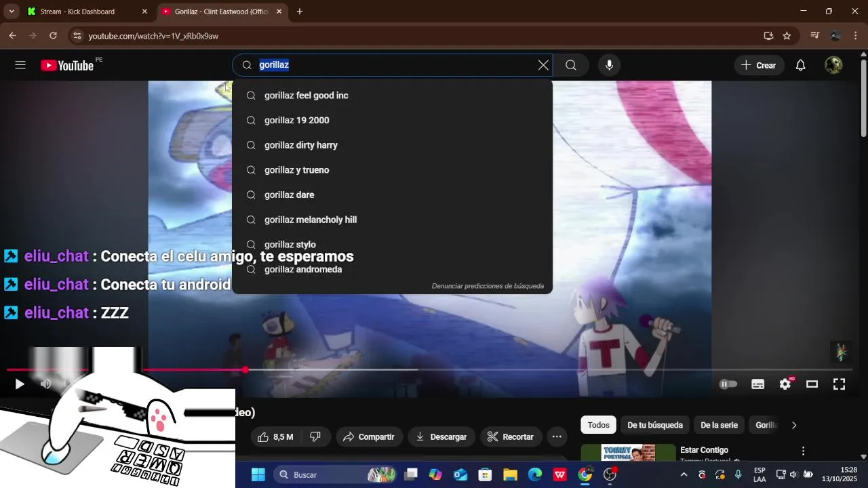Select suggestion gorillaz dare
The image size is (868, 488).
pos(392,195)
